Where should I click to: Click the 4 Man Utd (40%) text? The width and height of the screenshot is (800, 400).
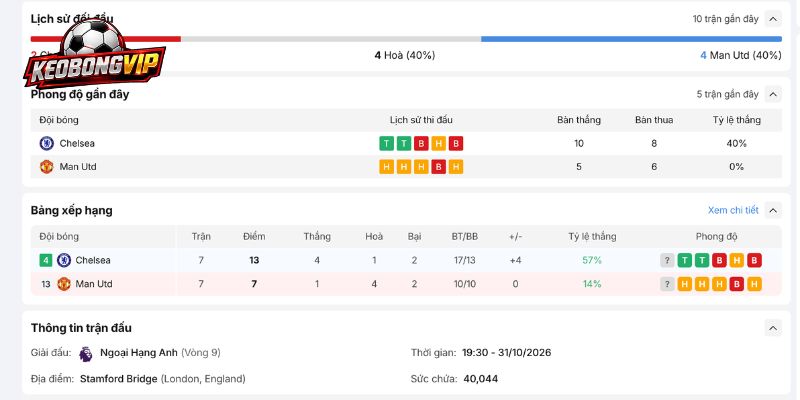[x=741, y=55]
